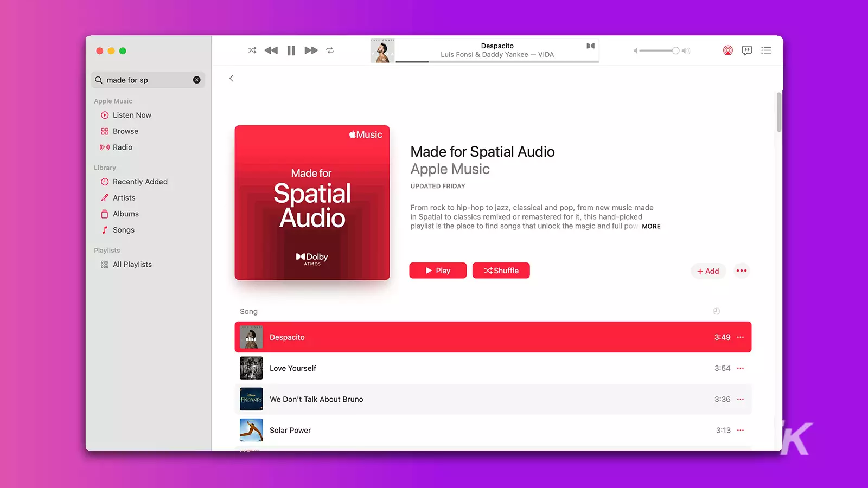Click the vertical scrollbar thumb
Screen dimensions: 868x488
click(779, 112)
